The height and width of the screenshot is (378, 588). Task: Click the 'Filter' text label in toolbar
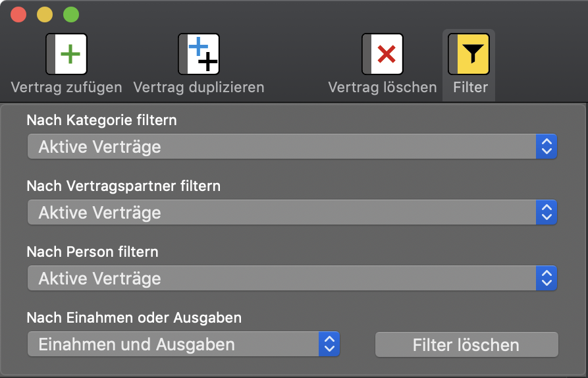pyautogui.click(x=470, y=88)
